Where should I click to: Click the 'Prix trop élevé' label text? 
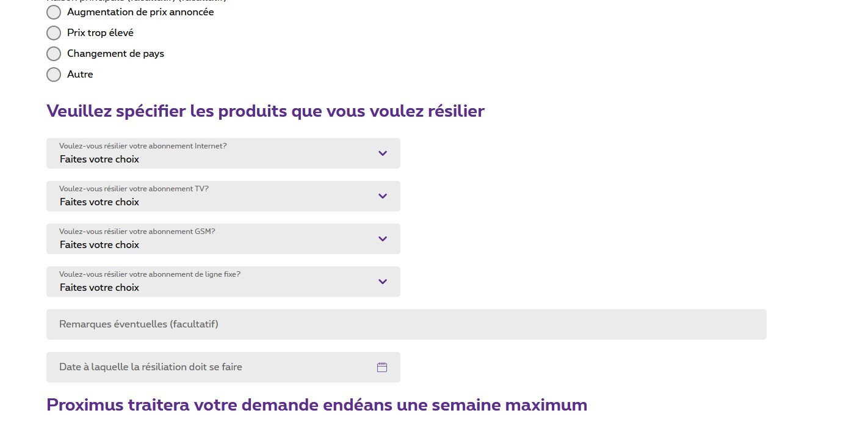(x=100, y=33)
